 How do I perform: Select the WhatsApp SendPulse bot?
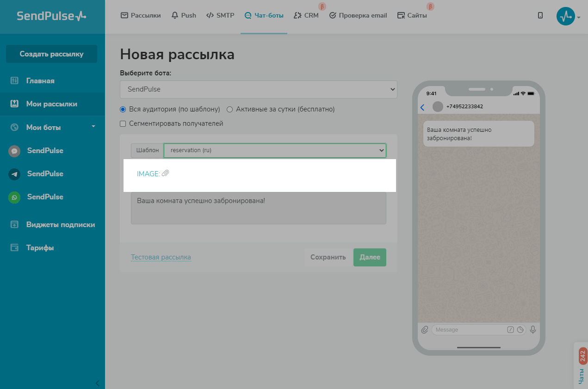click(x=45, y=197)
